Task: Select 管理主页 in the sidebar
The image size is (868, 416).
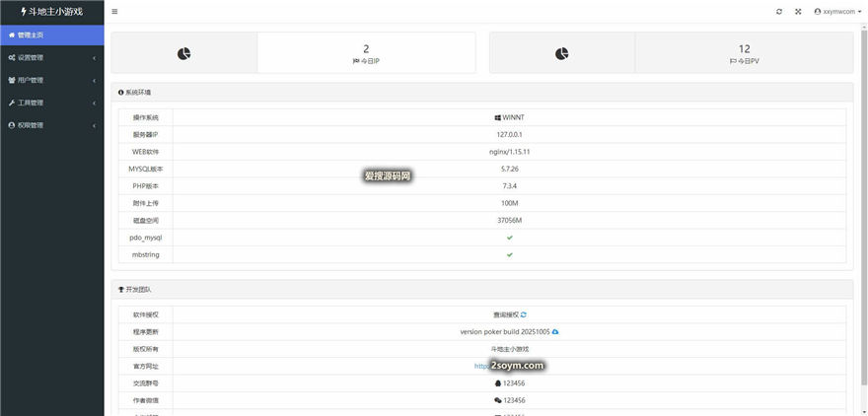Action: 51,35
